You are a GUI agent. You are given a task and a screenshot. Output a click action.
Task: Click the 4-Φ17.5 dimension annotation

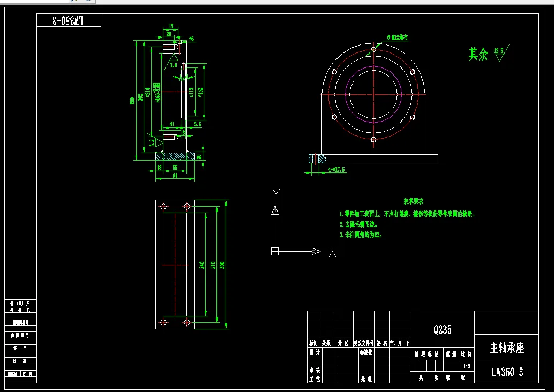(336, 170)
